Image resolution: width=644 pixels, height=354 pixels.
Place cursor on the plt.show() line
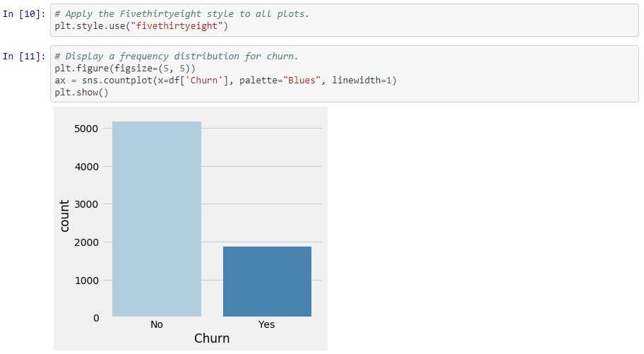[x=81, y=93]
